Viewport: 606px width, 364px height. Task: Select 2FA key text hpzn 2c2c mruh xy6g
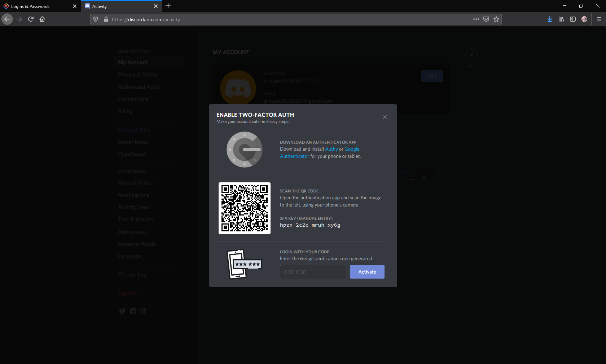[x=310, y=225]
